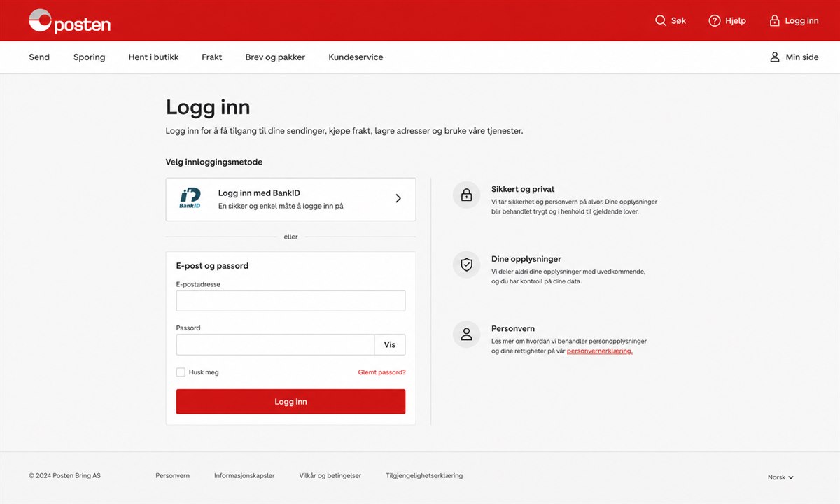Viewport: 840px width, 504px height.
Task: Click the Posten logo
Action: (69, 21)
